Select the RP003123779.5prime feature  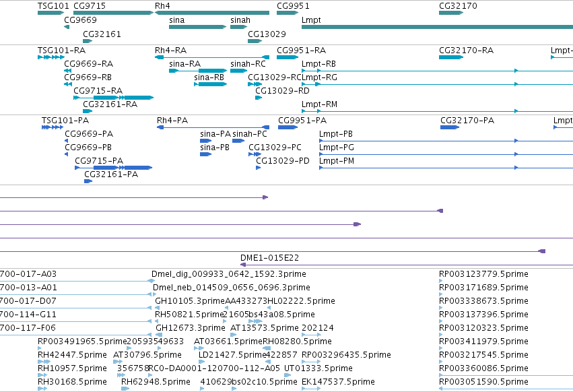[441, 281]
